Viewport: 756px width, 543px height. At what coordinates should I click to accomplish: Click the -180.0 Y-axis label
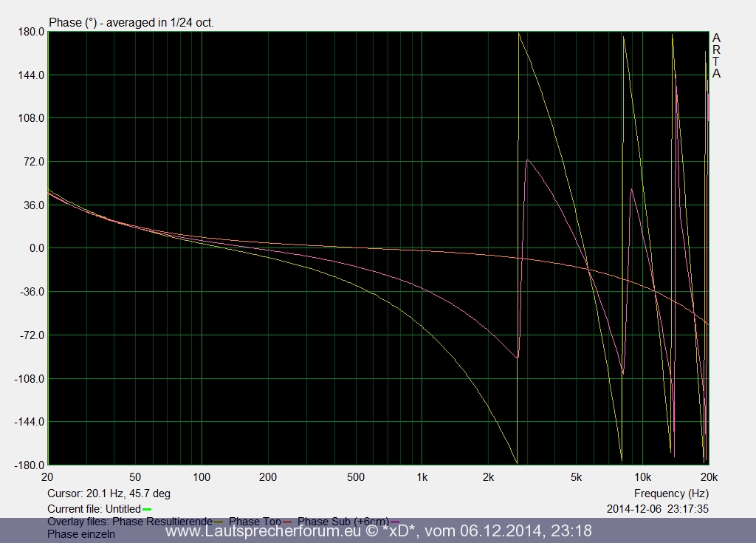[x=28, y=465]
